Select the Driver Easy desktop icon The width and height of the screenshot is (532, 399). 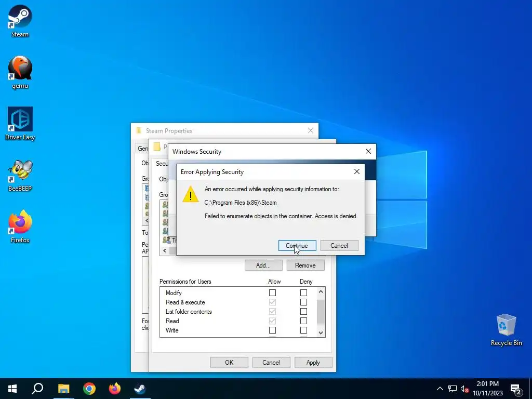[20, 124]
